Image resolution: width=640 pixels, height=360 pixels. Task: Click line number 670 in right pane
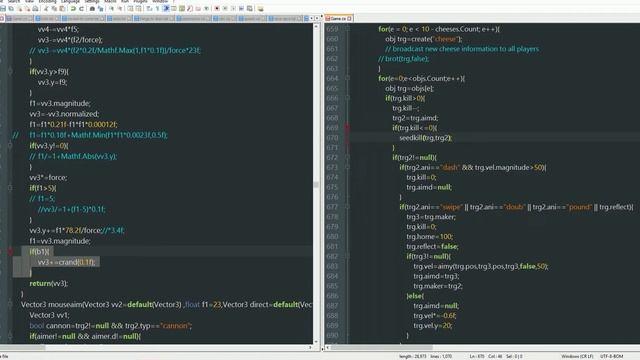pos(332,138)
